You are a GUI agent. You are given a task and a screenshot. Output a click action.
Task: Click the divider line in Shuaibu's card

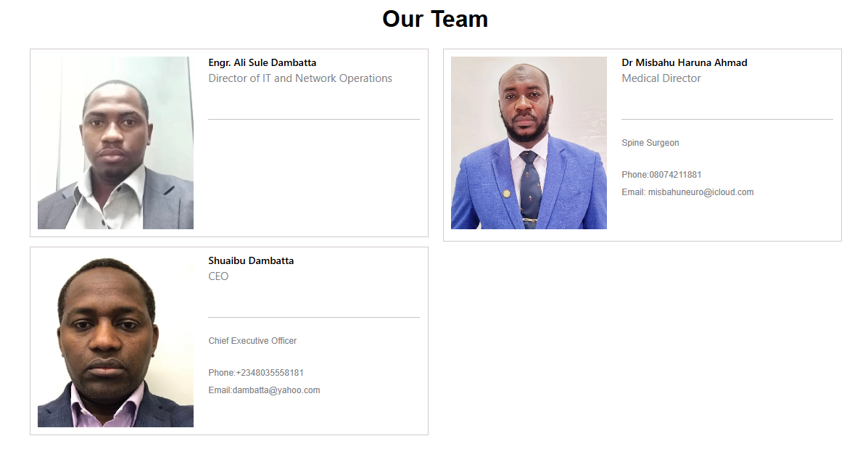pos(314,317)
